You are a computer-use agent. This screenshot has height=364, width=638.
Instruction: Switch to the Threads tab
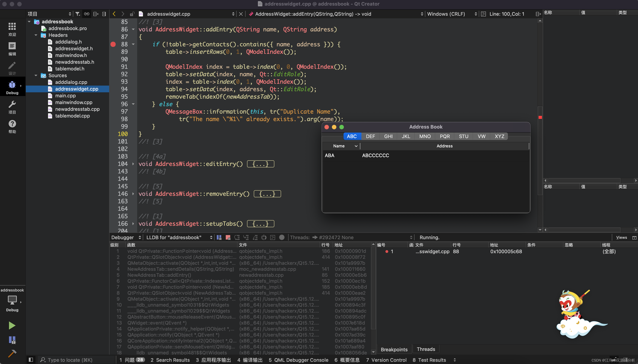[x=426, y=349]
